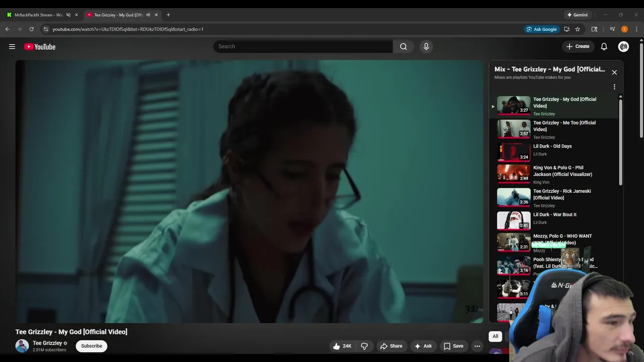Image resolution: width=644 pixels, height=362 pixels.
Task: Click "Tee Grizzley" under Rick Jameski title
Action: pyautogui.click(x=544, y=206)
